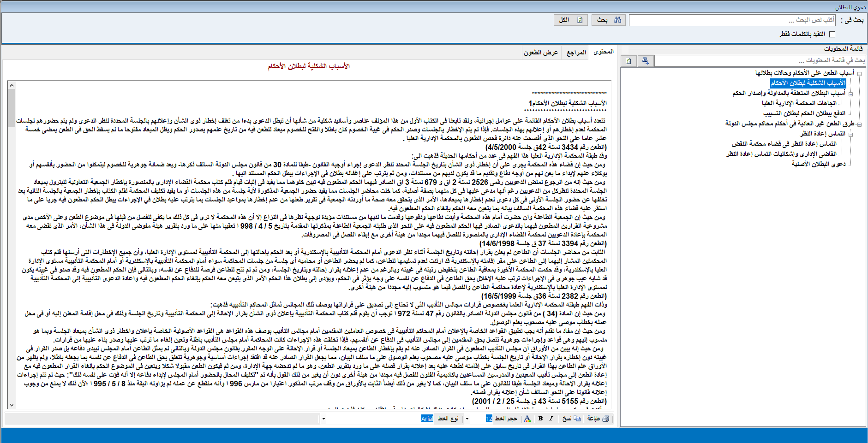Click the binoculars find icon in contents panel
The image size is (868, 443).
click(645, 61)
